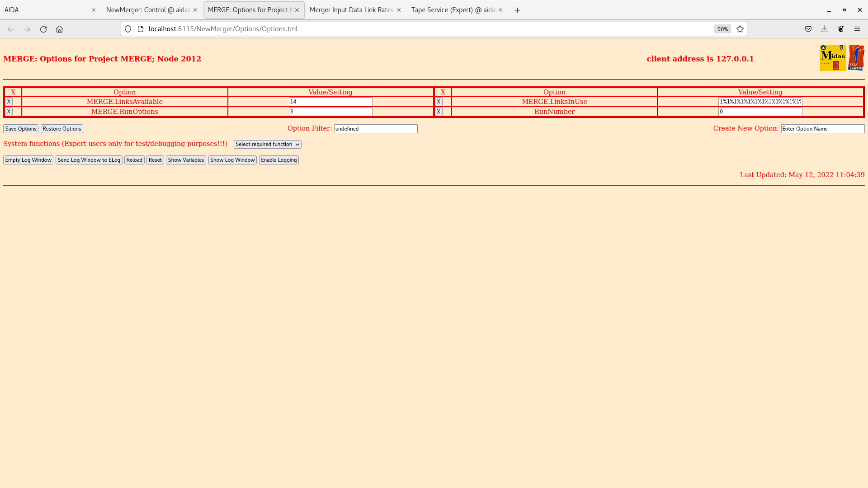Viewport: 868px width, 488px height.
Task: Click the Tcl Powered logo icon
Action: [856, 58]
